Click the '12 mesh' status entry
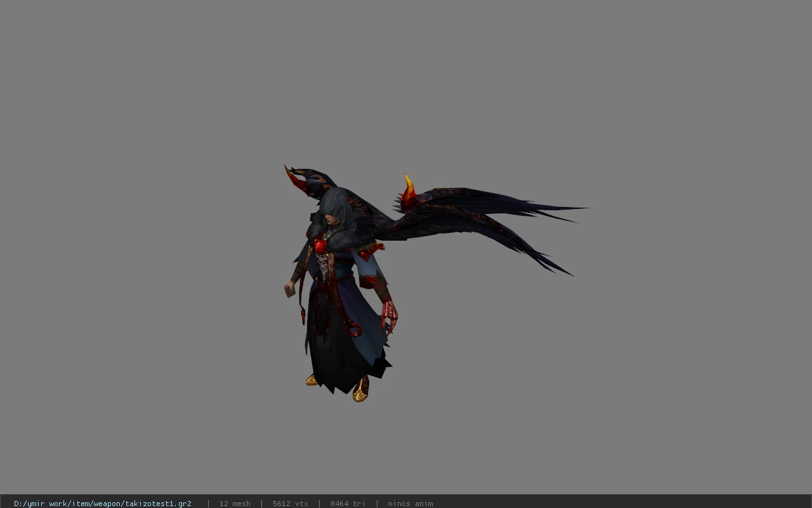This screenshot has height=508, width=812. click(x=235, y=504)
